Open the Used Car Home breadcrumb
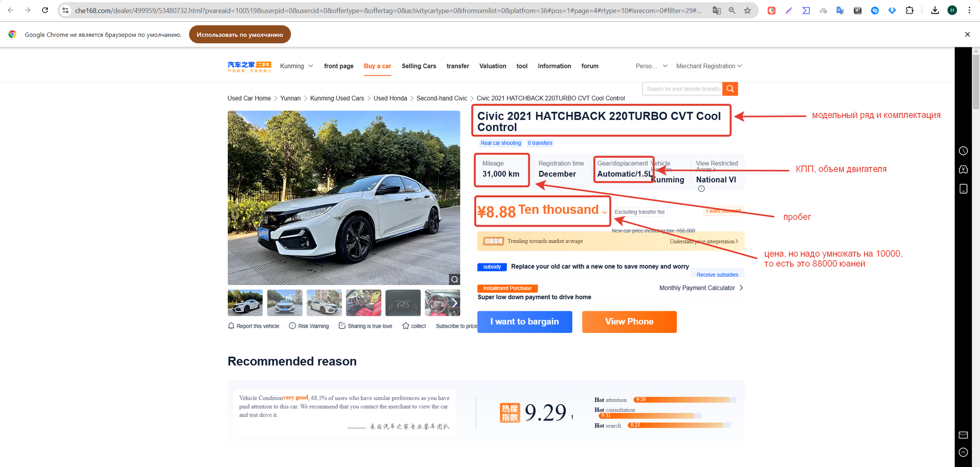Image resolution: width=980 pixels, height=467 pixels. [x=249, y=98]
